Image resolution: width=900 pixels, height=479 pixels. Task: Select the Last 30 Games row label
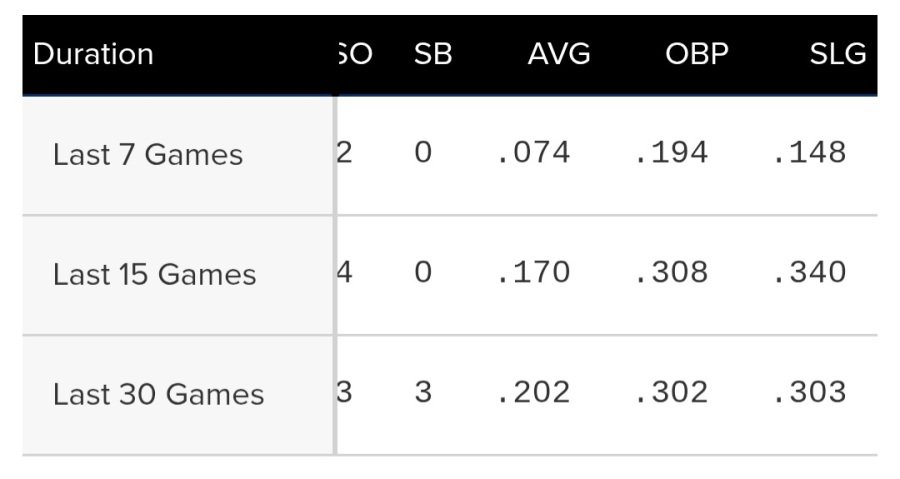pos(158,395)
